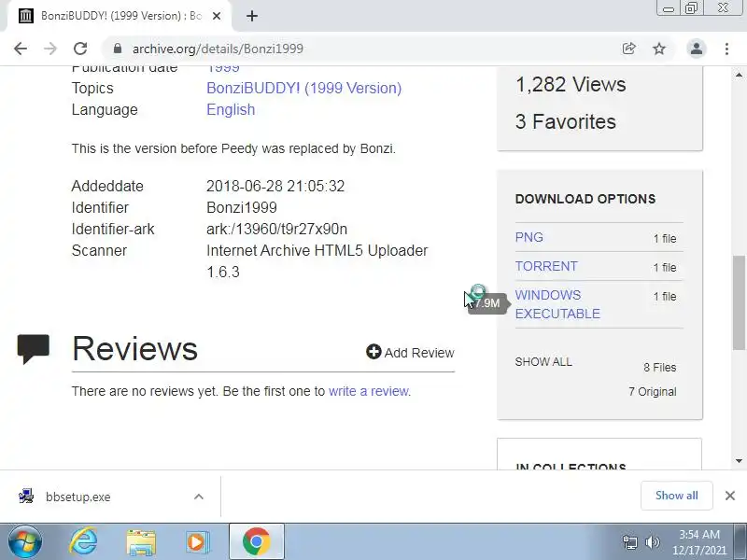Close the BonziBUDDY tab
Screen dimensions: 747x560
point(217,16)
